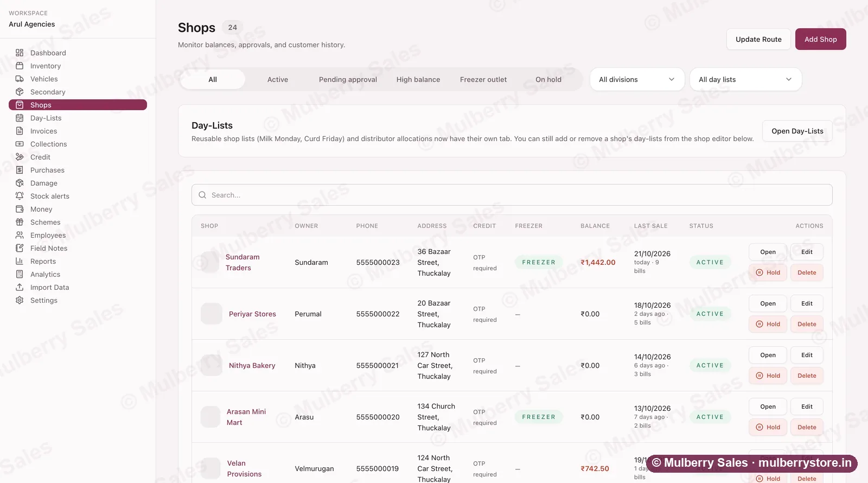Select the Money wallet icon
868x483 pixels.
20,209
